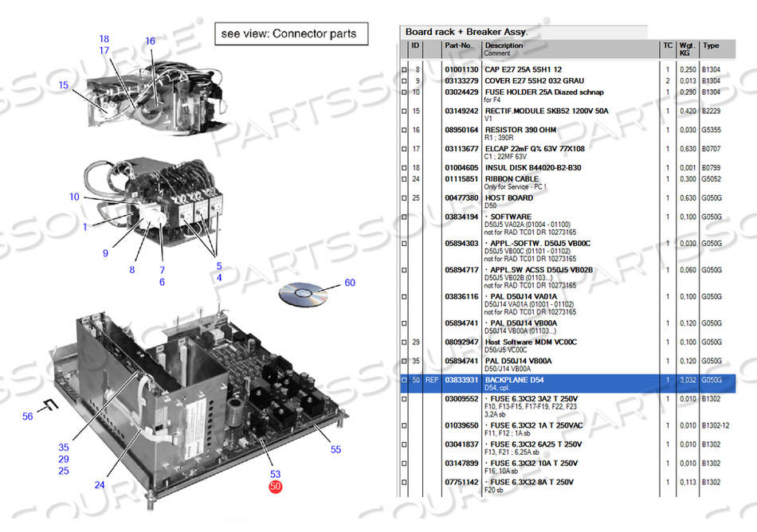757x532 pixels.
Task: Click the Description column header
Action: click(x=504, y=45)
